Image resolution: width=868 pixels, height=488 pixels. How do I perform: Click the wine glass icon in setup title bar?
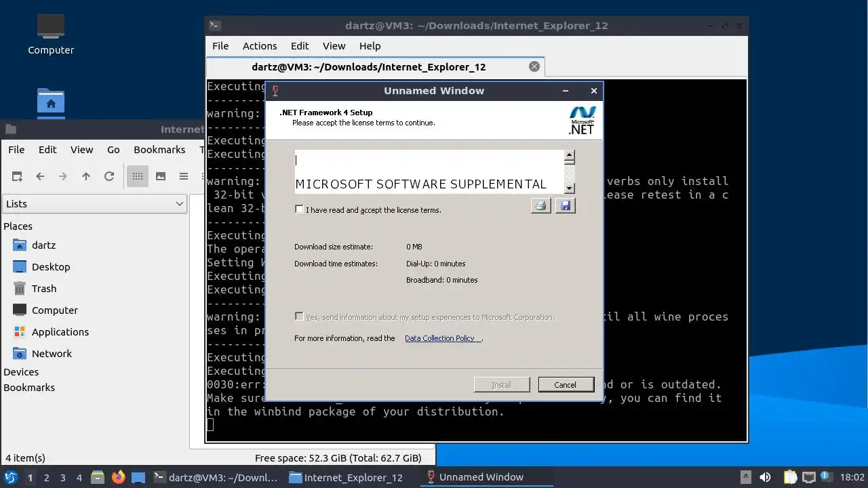click(x=275, y=91)
